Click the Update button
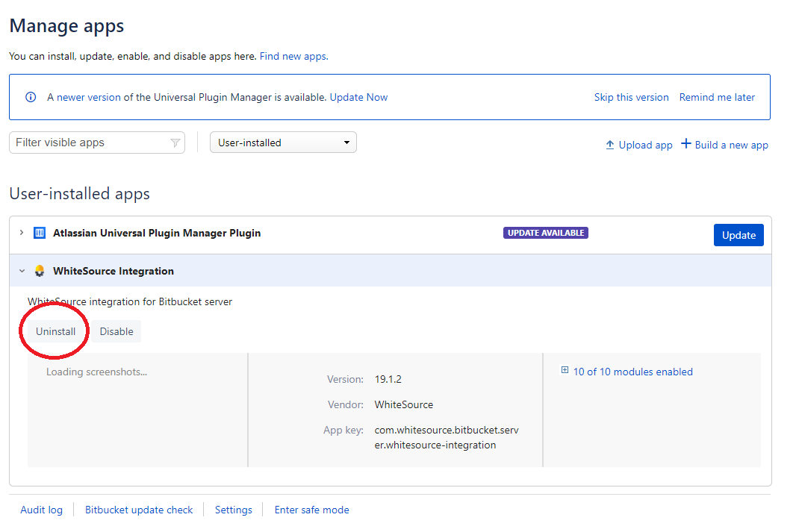This screenshot has height=532, width=799. [x=739, y=235]
